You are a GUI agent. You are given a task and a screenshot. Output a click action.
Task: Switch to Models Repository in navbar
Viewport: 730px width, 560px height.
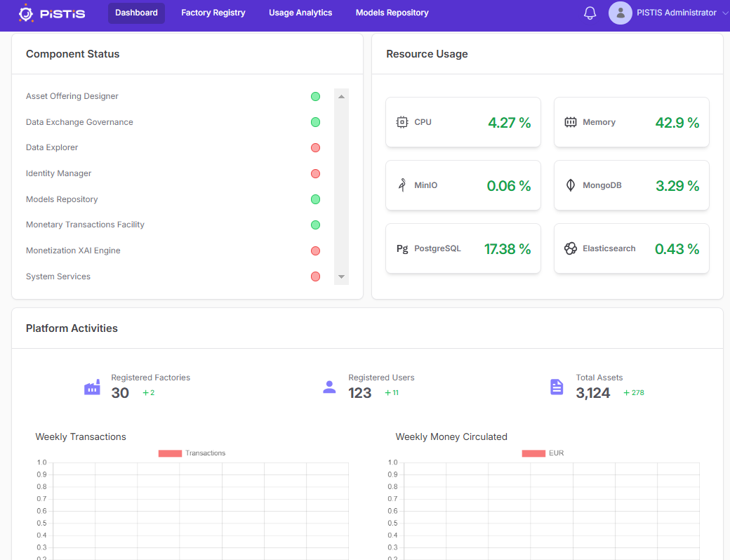click(x=392, y=13)
